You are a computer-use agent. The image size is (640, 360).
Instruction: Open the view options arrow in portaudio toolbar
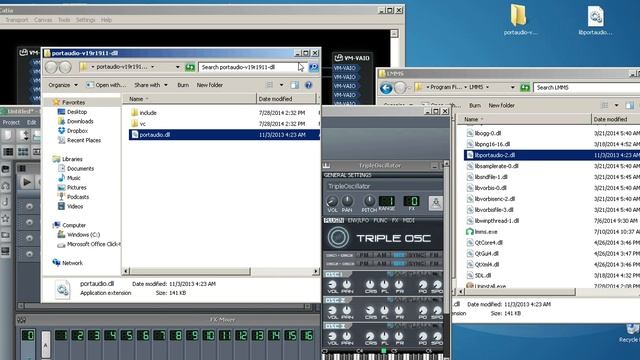(x=281, y=85)
